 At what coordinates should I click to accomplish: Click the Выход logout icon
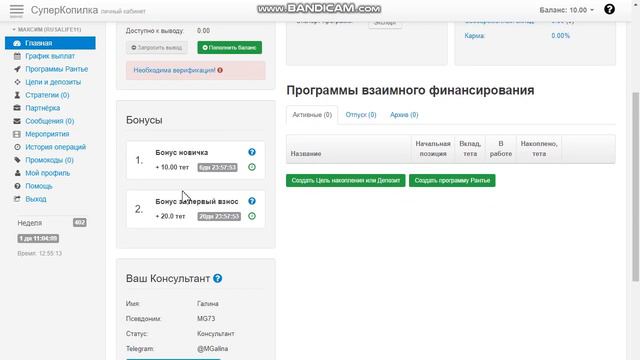[17, 199]
